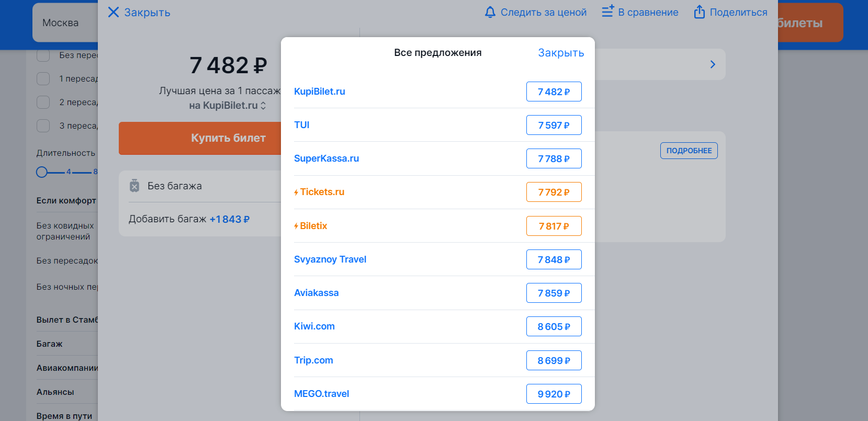Image resolution: width=868 pixels, height=421 pixels.
Task: Click the crossed-out baggage icon
Action: pyautogui.click(x=134, y=186)
